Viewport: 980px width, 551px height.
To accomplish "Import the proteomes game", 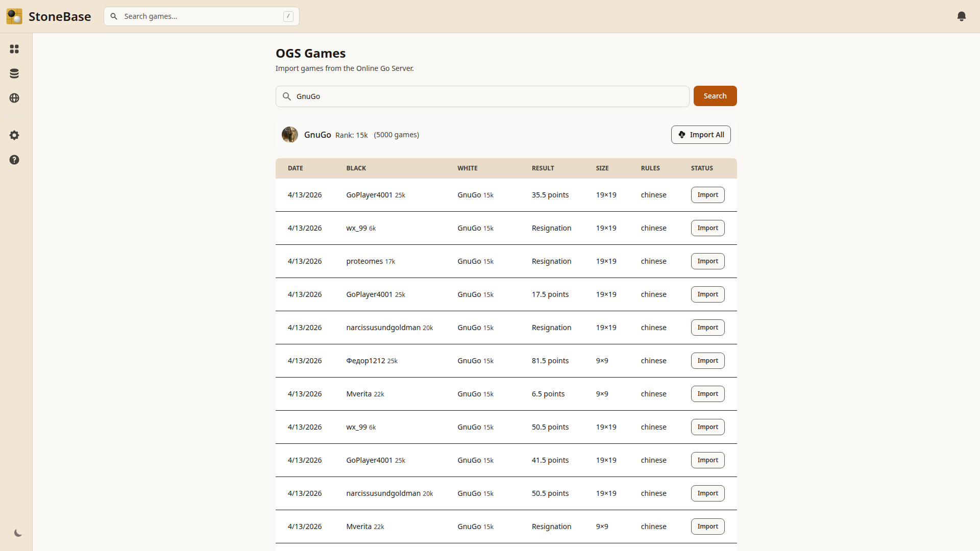I will coord(707,261).
